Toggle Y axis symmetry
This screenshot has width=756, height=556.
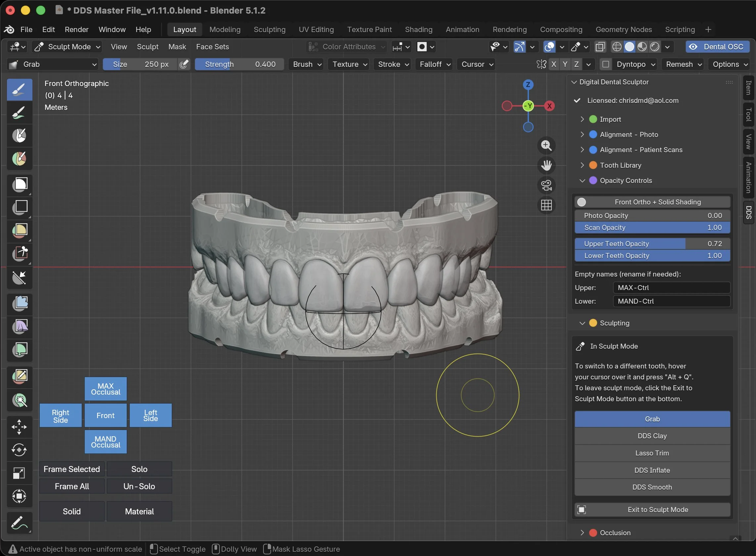[x=565, y=64]
